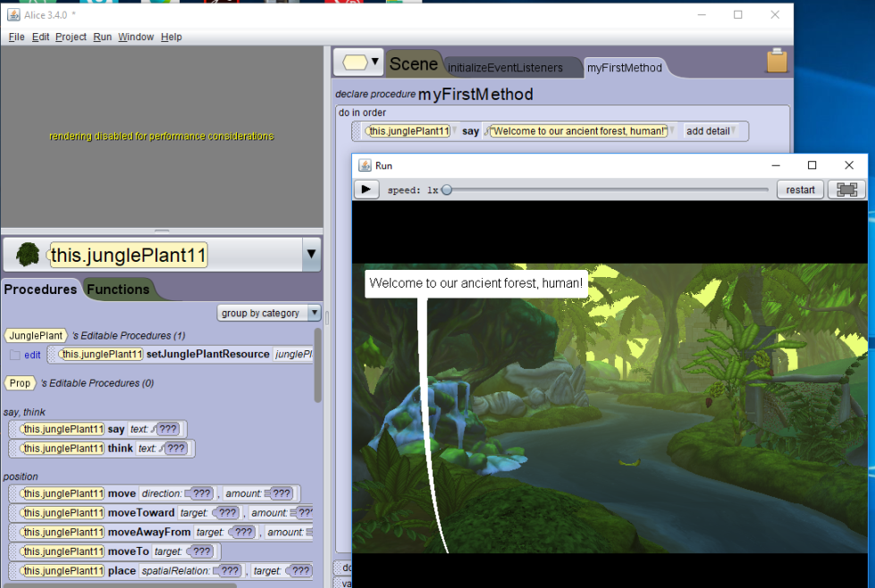
Task: Click the Java icon in Run title bar
Action: click(x=365, y=165)
